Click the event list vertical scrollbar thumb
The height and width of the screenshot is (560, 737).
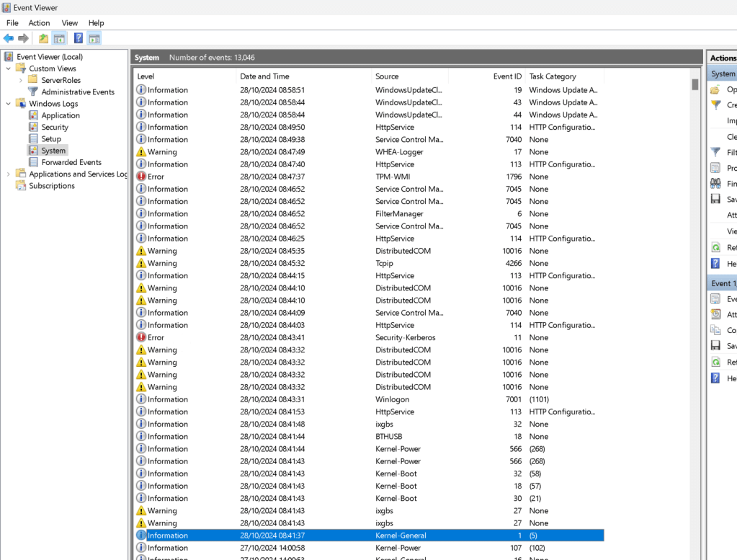pos(694,84)
